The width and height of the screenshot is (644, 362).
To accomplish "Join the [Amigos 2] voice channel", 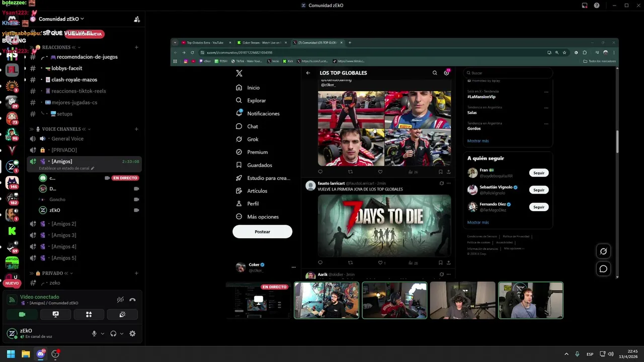I will [x=84, y=224].
